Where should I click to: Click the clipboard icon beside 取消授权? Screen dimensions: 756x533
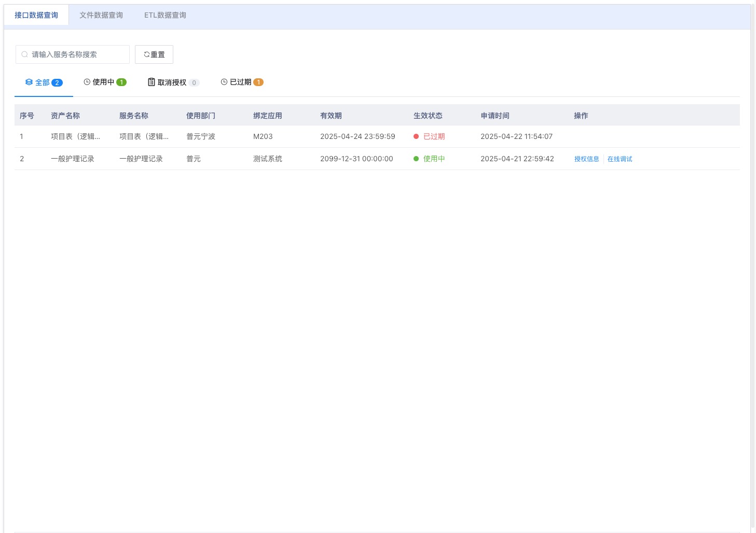152,82
